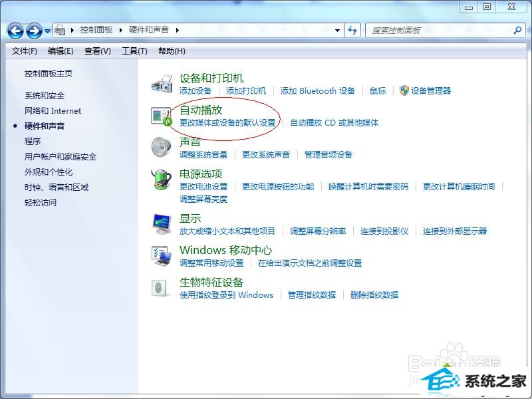The image size is (532, 399).
Task: Select 系统和安全 in the sidebar
Action: tap(45, 96)
